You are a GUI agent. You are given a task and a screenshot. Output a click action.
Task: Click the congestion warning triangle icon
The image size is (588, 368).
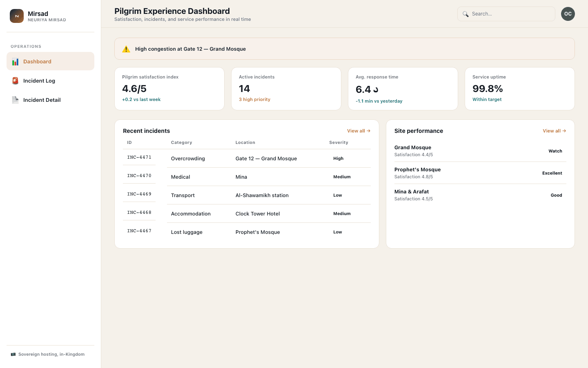point(126,49)
